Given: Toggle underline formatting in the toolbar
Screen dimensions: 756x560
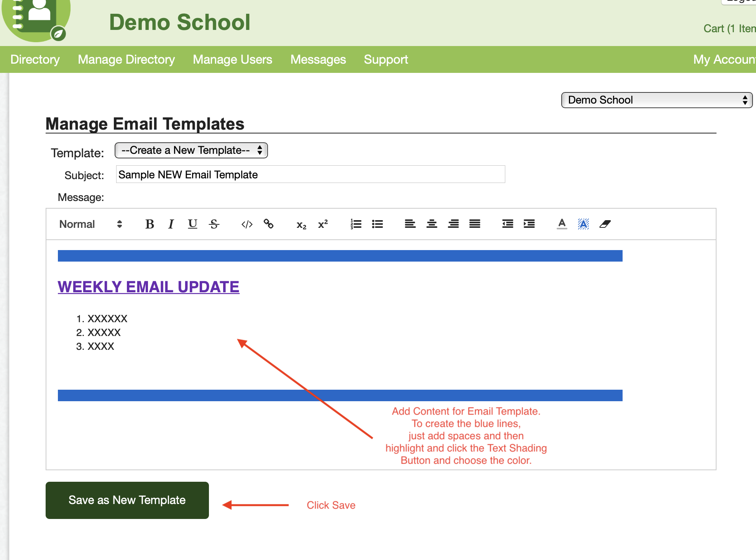Looking at the screenshot, I should [x=192, y=224].
